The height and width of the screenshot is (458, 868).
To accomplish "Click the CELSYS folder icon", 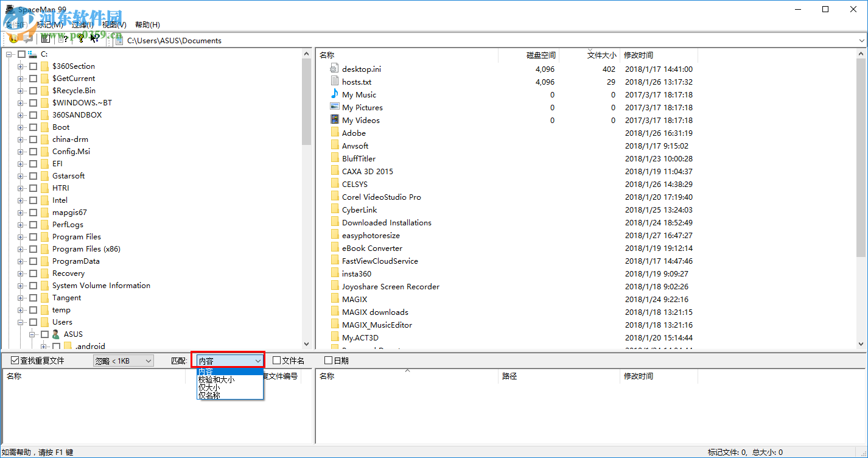I will pyautogui.click(x=334, y=184).
